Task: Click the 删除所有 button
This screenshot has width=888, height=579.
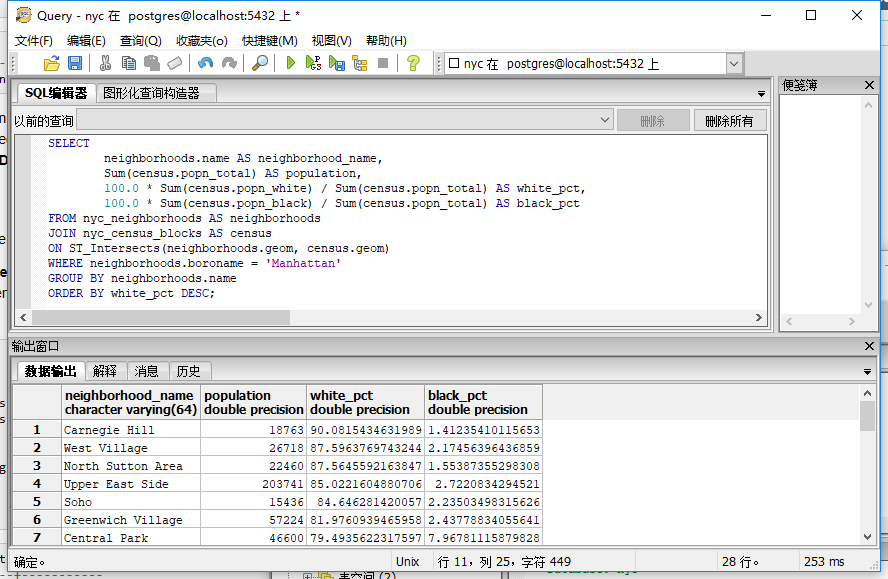Action: 730,121
